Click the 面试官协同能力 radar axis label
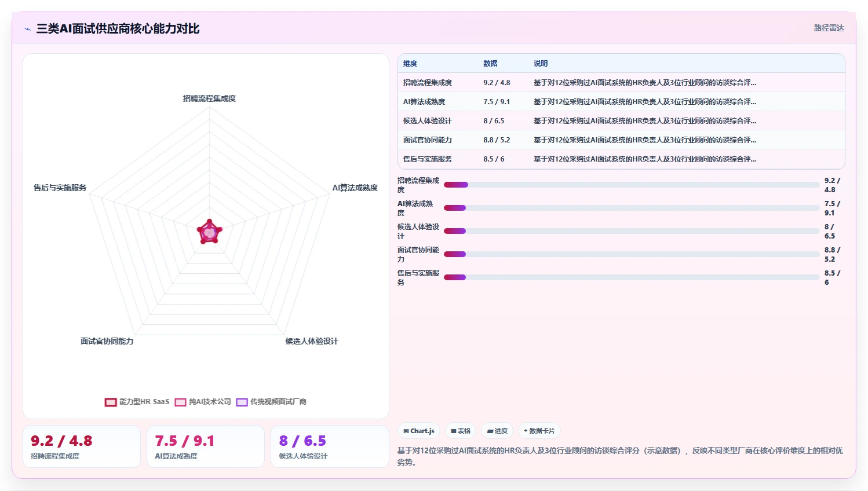Image resolution: width=868 pixels, height=491 pixels. (107, 341)
